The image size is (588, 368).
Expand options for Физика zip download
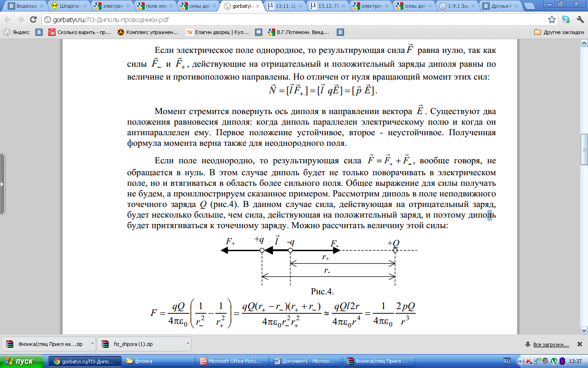click(92, 344)
